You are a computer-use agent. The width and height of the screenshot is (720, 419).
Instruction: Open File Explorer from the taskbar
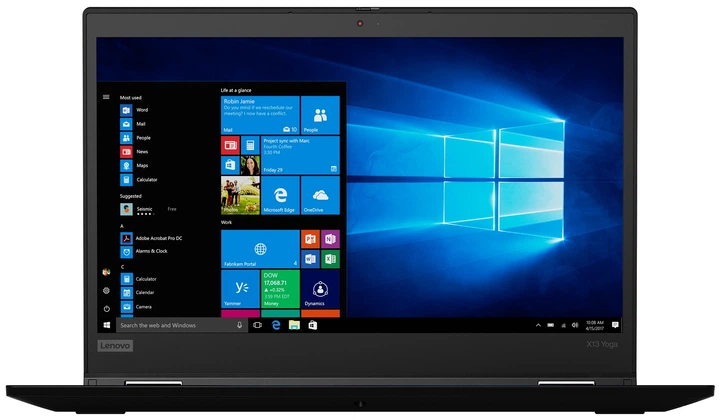(294, 325)
